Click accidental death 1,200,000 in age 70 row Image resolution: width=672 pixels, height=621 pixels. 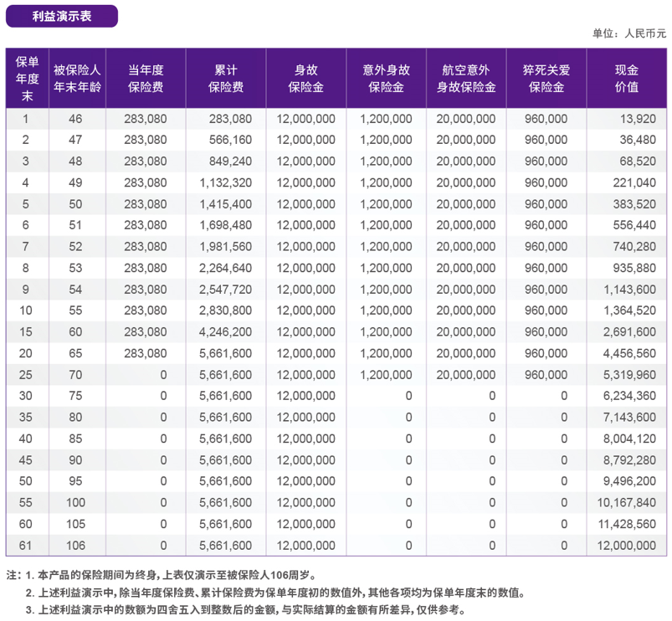click(x=386, y=375)
